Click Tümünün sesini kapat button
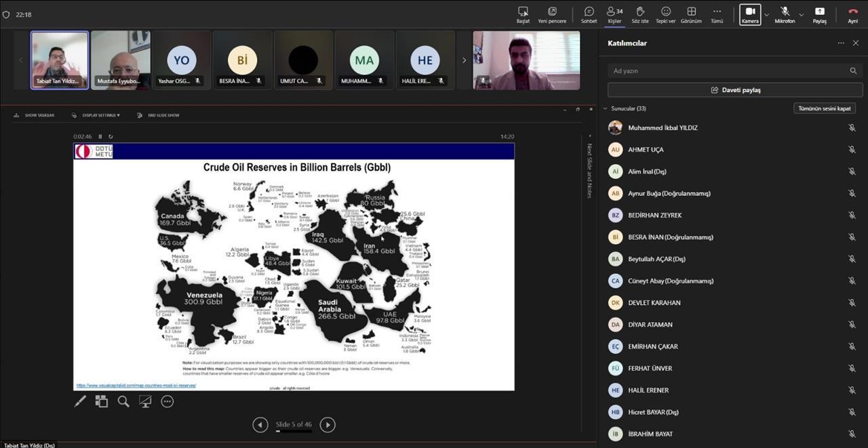This screenshot has height=448, width=868. tap(824, 108)
